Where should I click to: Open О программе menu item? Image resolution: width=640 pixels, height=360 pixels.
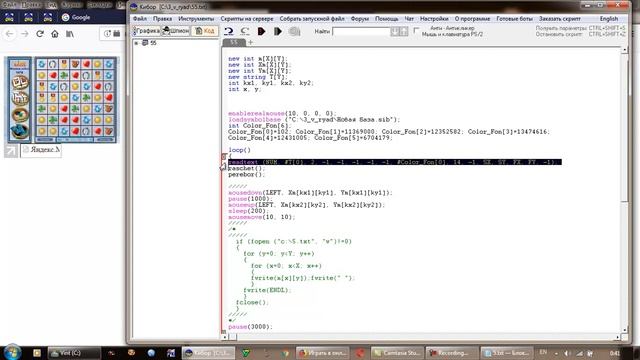click(472, 19)
